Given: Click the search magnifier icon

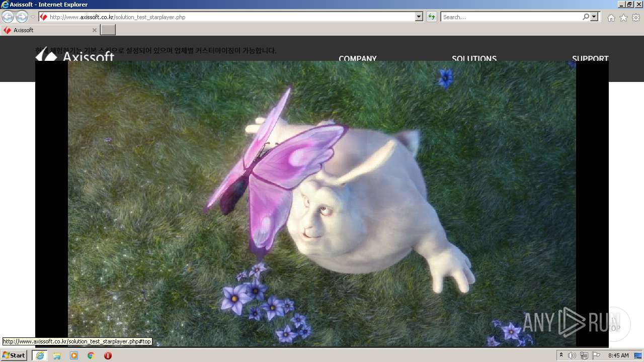Looking at the screenshot, I should 586,17.
